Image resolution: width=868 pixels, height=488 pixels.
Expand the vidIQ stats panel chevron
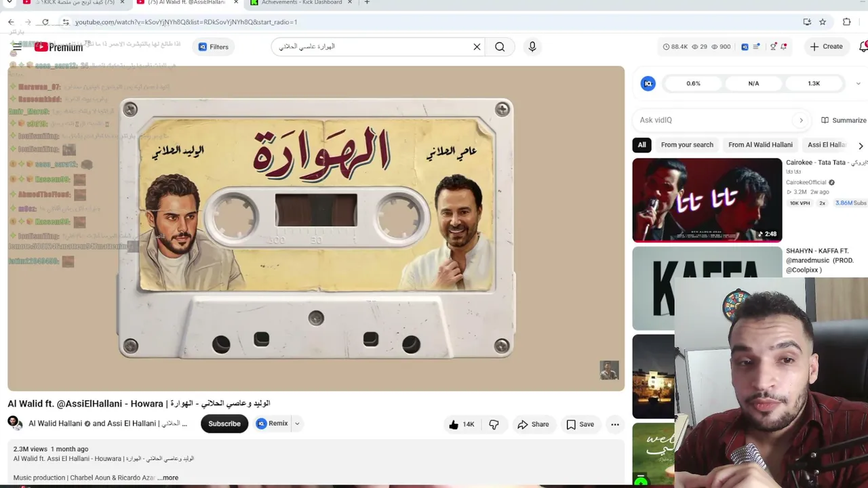point(858,83)
